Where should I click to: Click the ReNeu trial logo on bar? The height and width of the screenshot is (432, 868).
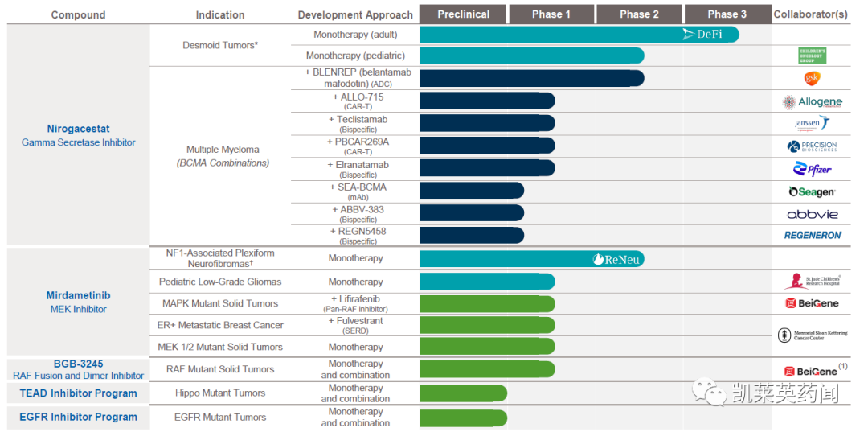click(x=615, y=259)
